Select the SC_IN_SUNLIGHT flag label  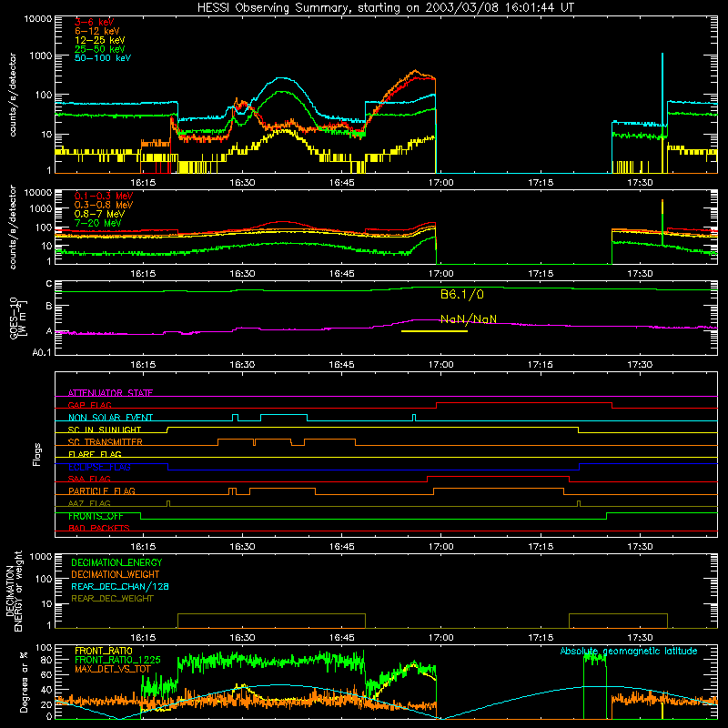pyautogui.click(x=105, y=430)
